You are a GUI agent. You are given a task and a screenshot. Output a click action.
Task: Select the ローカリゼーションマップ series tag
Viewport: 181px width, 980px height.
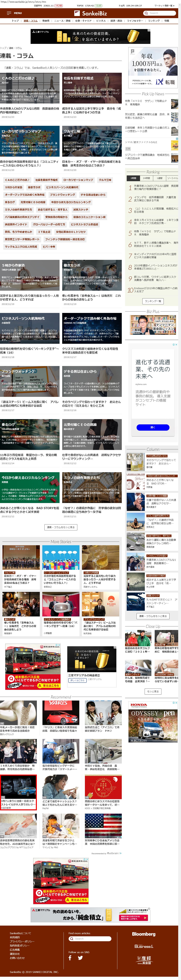pos(78,180)
